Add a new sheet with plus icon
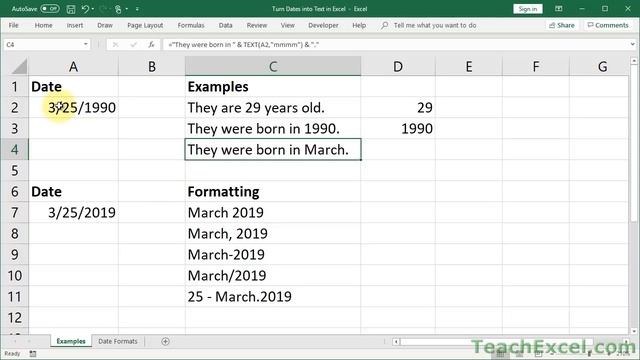Viewport: 640px width, 360px height. pos(165,341)
